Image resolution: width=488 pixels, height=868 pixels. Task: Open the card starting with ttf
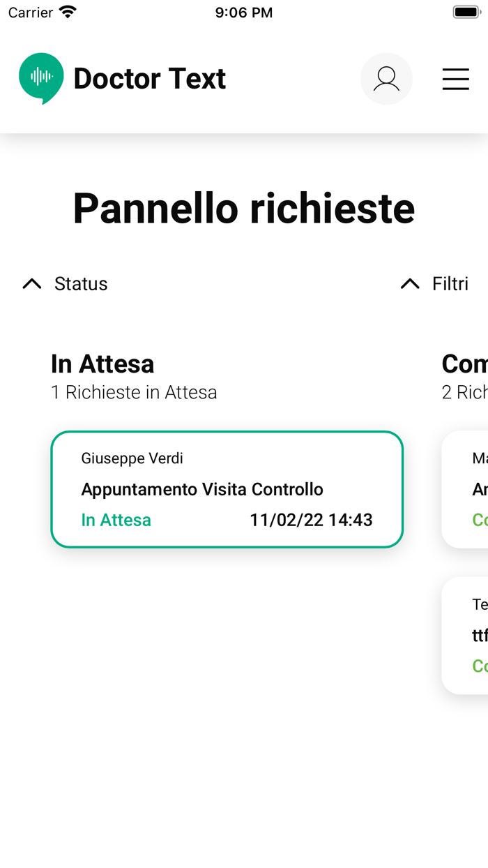click(473, 635)
